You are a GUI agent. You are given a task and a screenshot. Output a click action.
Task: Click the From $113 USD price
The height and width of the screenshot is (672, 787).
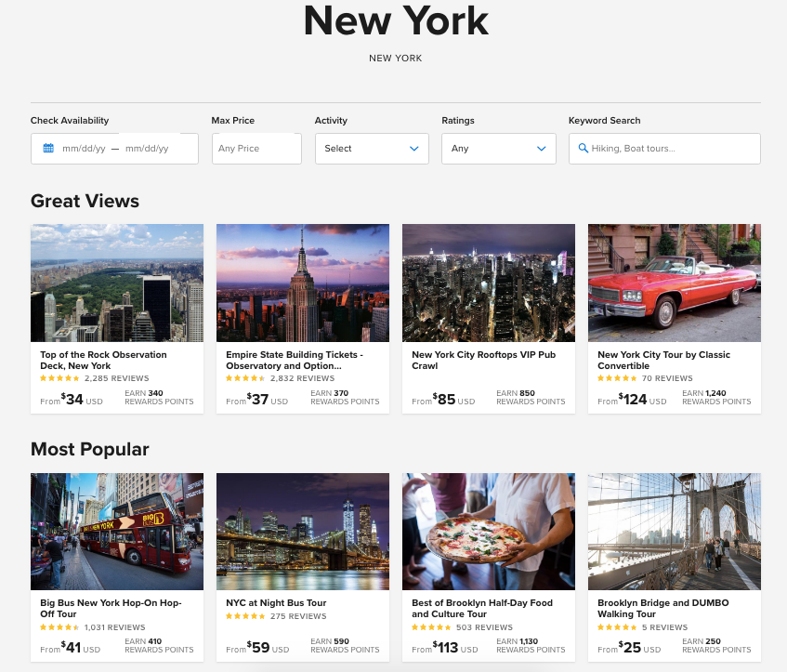[x=445, y=648]
